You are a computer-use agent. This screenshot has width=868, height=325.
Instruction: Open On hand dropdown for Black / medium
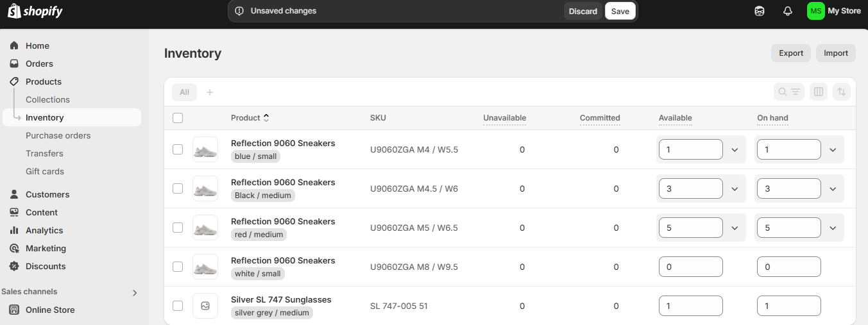point(833,188)
